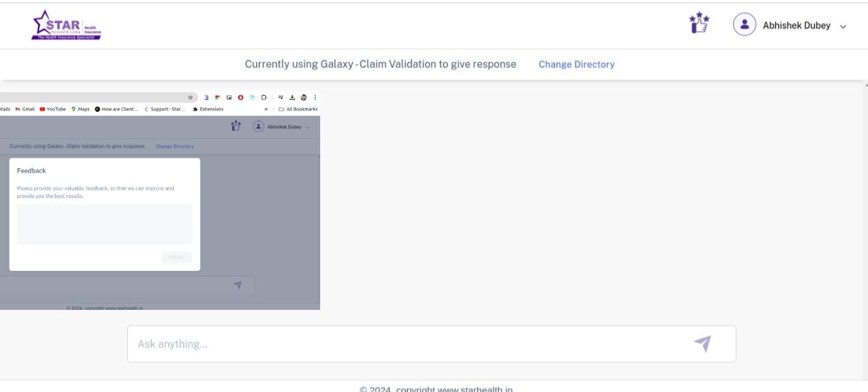Click the www.starhealth.in copyright footer text
This screenshot has height=392, width=868.
[437, 388]
